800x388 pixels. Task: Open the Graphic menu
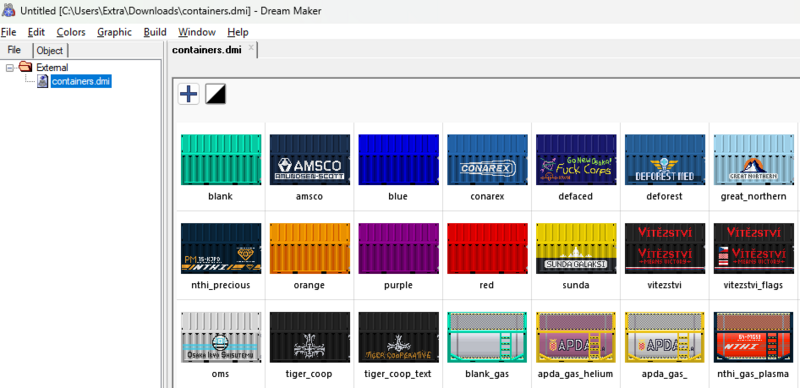[114, 32]
